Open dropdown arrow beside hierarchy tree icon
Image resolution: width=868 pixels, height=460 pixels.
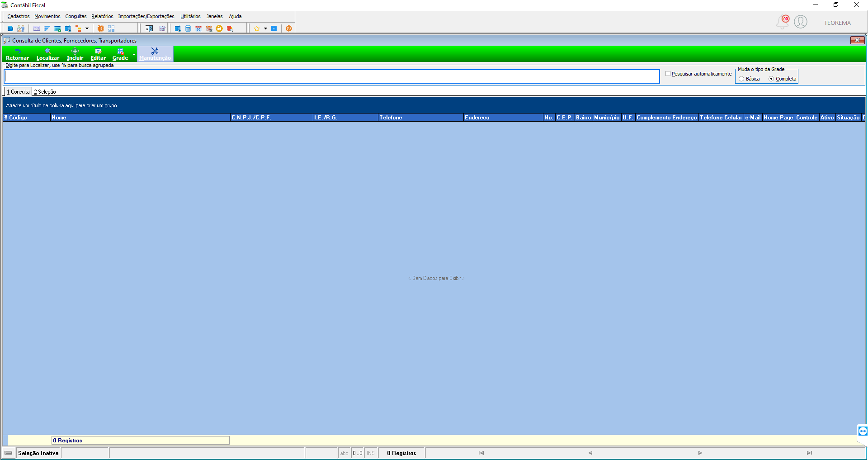tap(87, 28)
